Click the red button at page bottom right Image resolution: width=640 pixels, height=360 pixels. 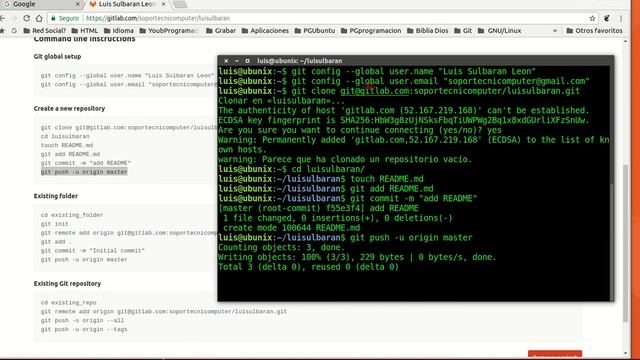[555, 354]
